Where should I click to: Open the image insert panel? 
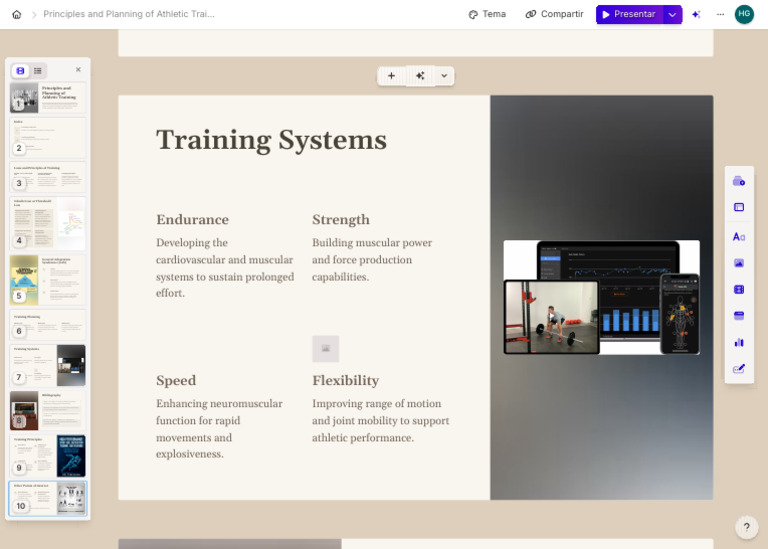739,263
